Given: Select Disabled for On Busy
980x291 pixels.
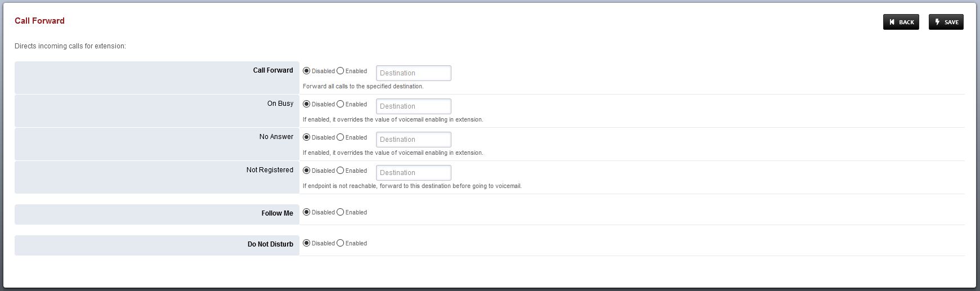Looking at the screenshot, I should tap(306, 104).
